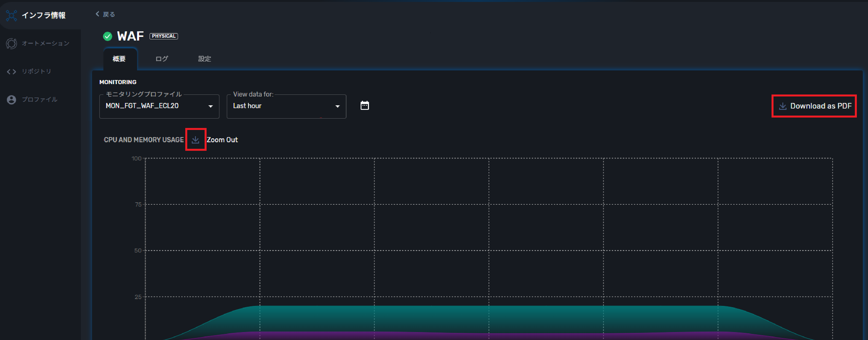Click the Last hour dropdown arrow
868x340 pixels.
tap(337, 106)
